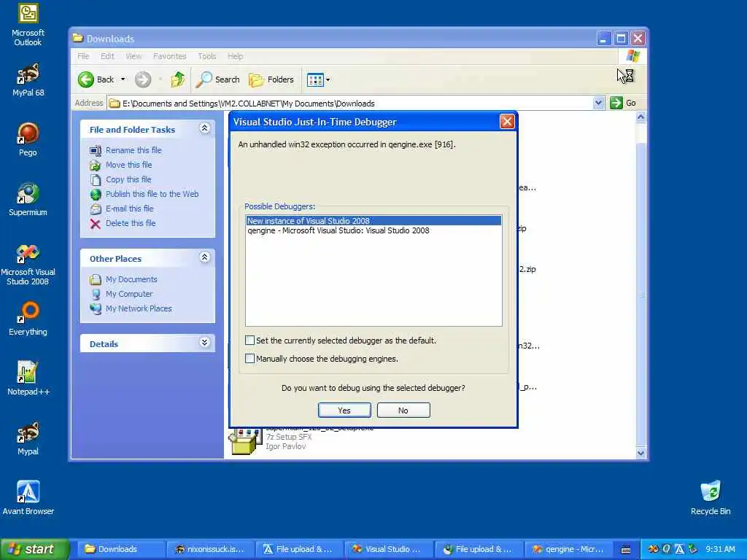Collapse the File and Folder Tasks panel

[204, 128]
